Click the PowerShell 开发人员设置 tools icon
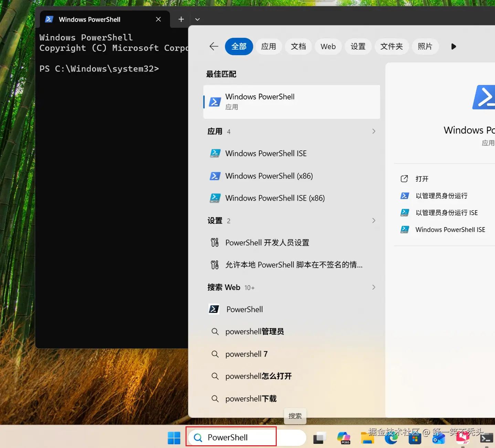The width and height of the screenshot is (495, 448). (215, 243)
